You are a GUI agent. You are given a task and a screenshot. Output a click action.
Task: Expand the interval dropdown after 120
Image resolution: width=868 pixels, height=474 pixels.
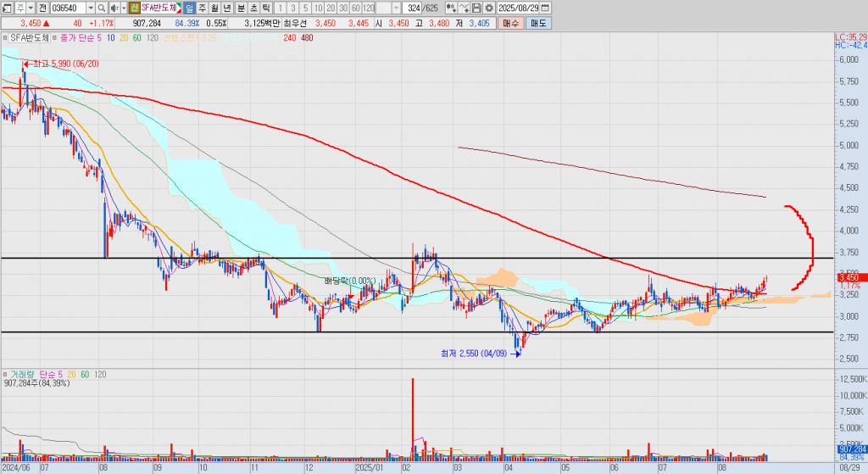[x=396, y=8]
